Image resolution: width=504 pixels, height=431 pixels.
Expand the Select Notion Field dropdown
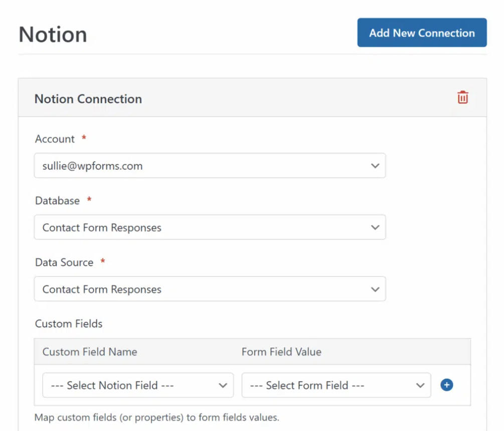(138, 385)
